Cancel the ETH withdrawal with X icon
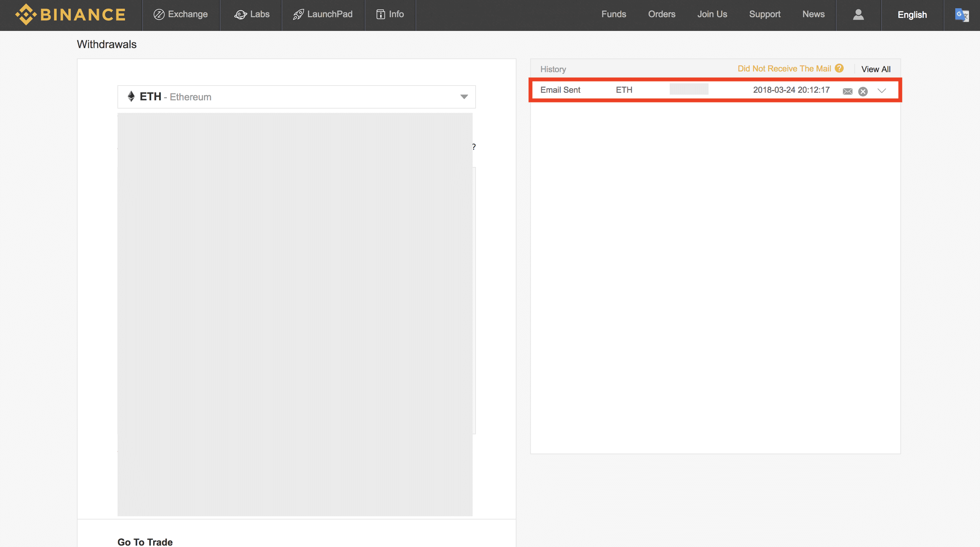This screenshot has height=547, width=980. tap(863, 91)
